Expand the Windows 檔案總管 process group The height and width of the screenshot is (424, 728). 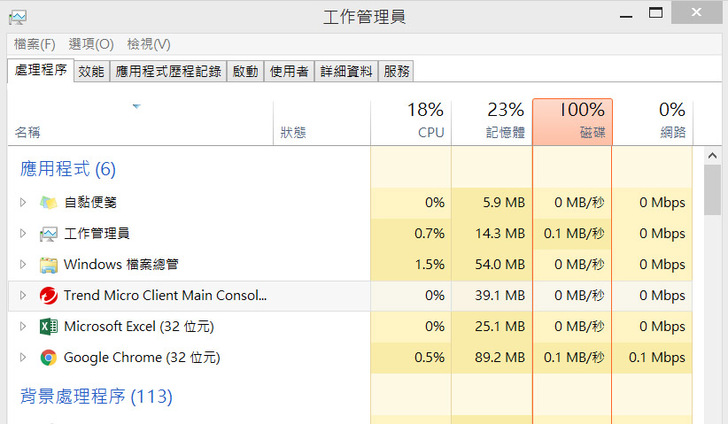[23, 265]
